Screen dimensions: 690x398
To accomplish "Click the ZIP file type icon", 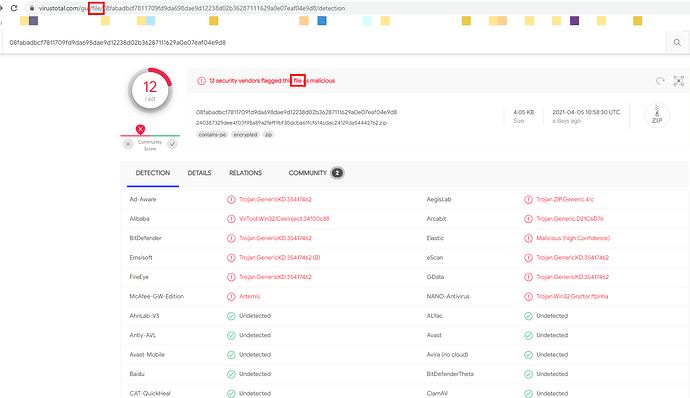I will point(657,115).
